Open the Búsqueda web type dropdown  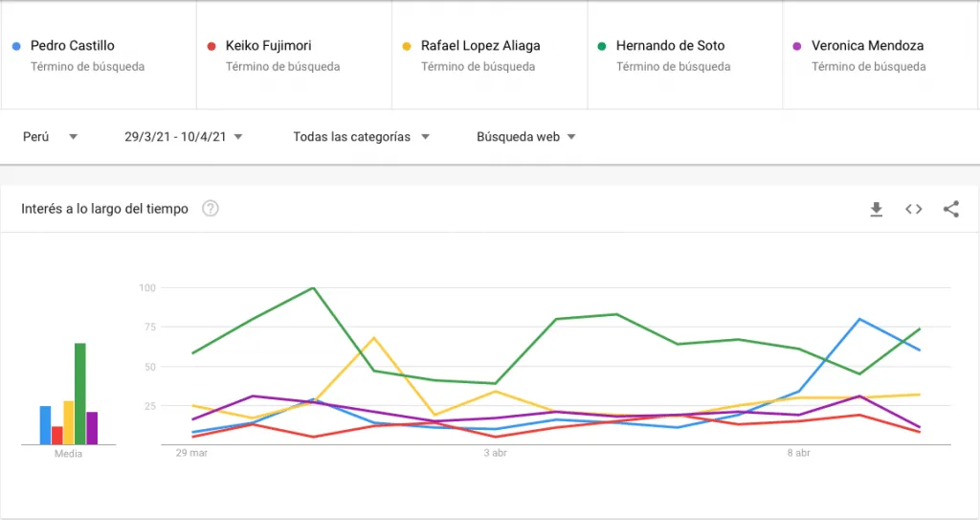tap(525, 136)
